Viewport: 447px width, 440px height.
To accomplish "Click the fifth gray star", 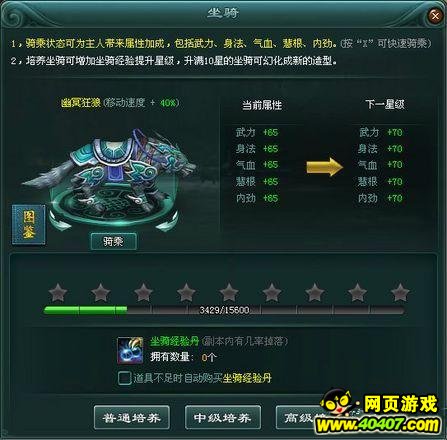I will (229, 292).
